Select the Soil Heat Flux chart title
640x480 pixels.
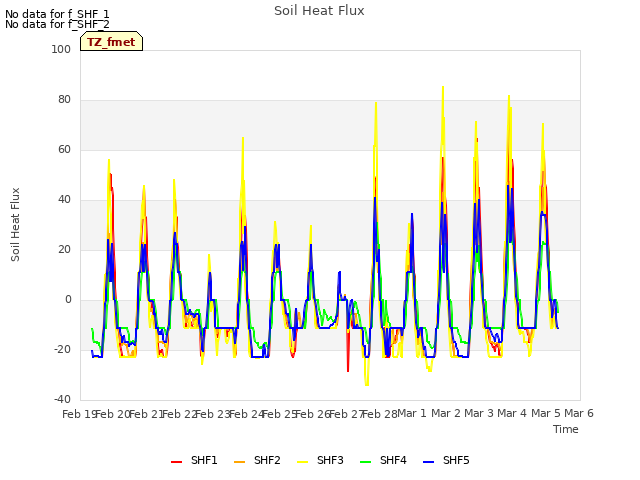point(319,11)
